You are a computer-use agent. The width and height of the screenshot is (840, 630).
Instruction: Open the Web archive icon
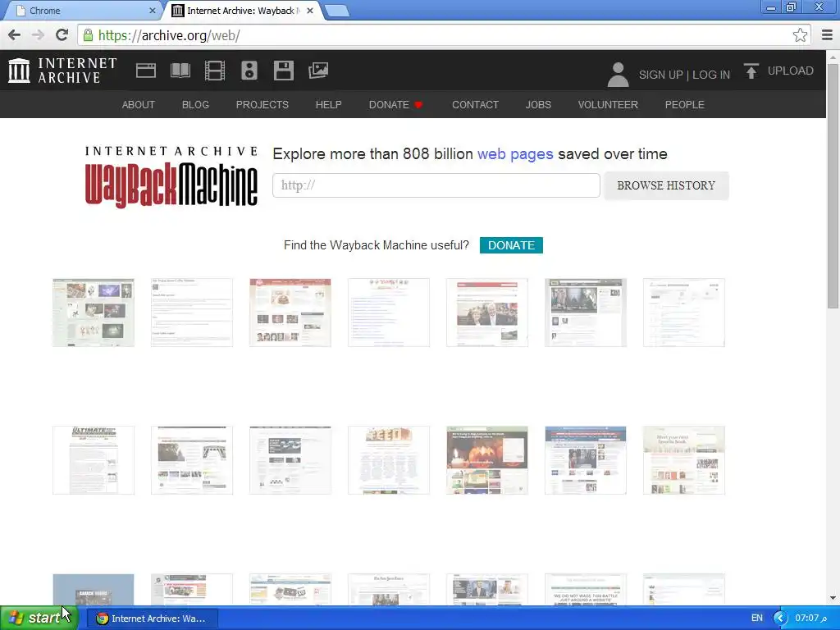point(146,71)
